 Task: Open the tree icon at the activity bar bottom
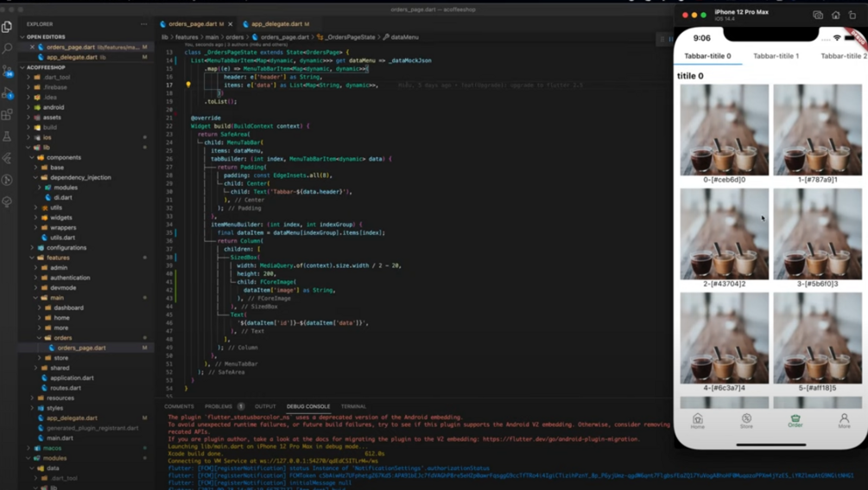pyautogui.click(x=7, y=201)
